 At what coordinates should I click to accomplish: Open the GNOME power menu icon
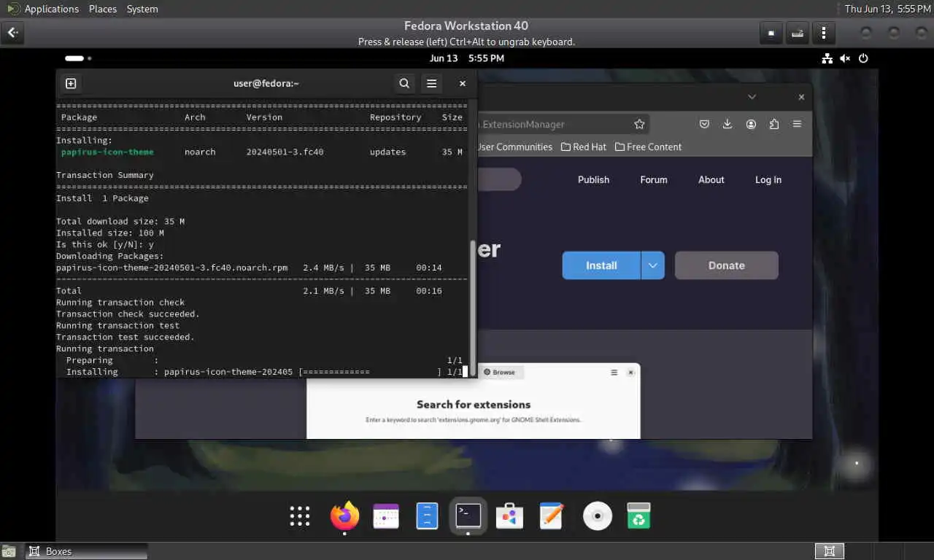(x=864, y=58)
